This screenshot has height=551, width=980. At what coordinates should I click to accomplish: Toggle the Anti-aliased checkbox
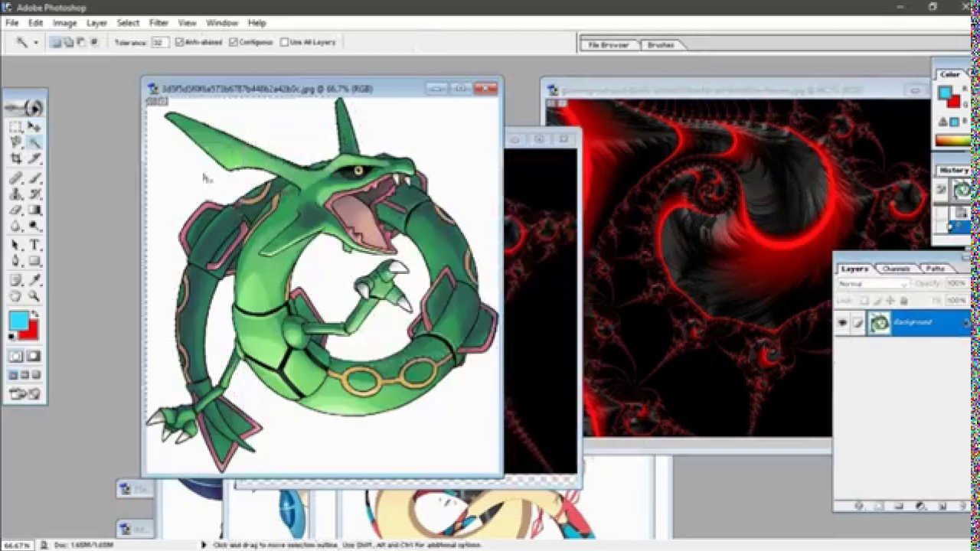coord(179,42)
